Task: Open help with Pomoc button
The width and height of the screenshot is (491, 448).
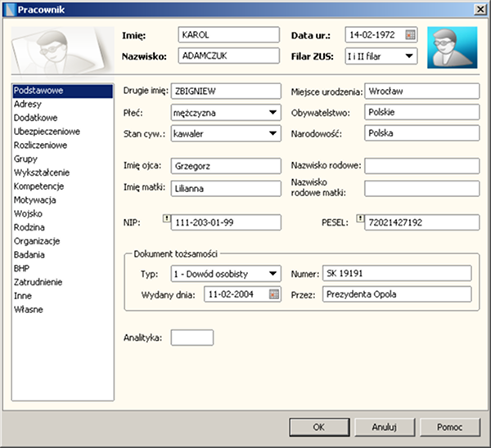Action: 449,427
